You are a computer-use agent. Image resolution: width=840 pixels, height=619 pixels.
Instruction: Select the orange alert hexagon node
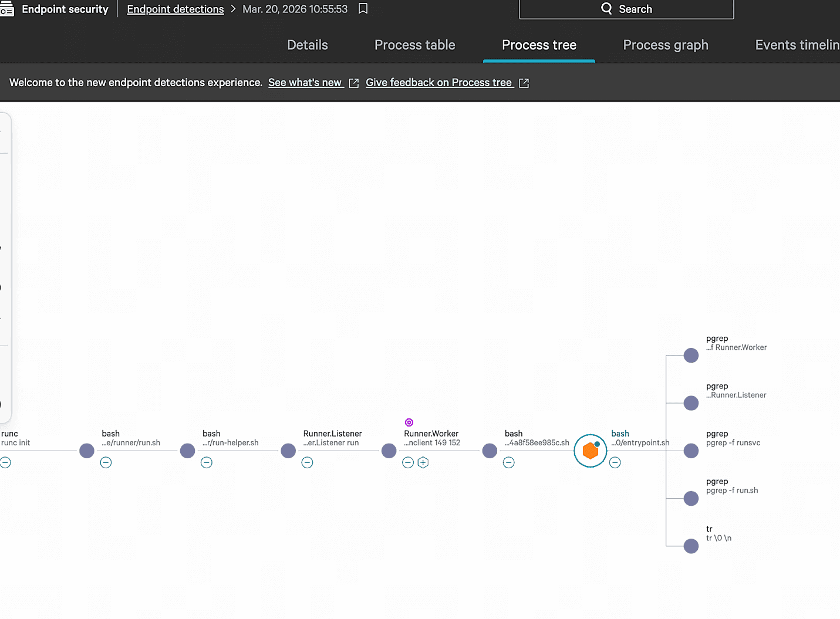click(590, 451)
